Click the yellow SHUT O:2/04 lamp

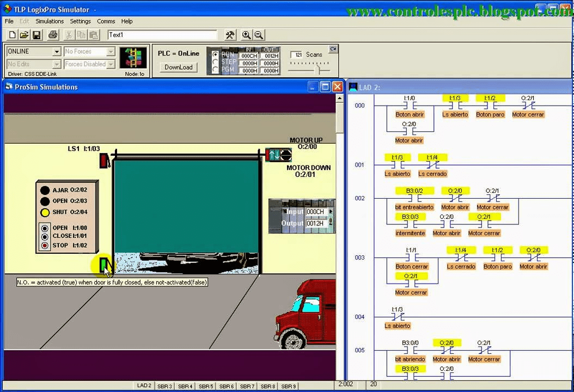coord(45,212)
